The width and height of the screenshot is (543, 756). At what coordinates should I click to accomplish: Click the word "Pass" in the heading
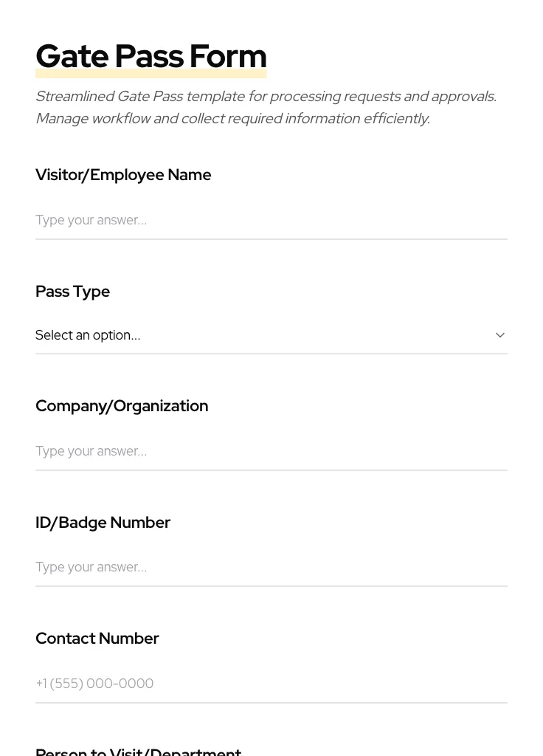(x=149, y=57)
